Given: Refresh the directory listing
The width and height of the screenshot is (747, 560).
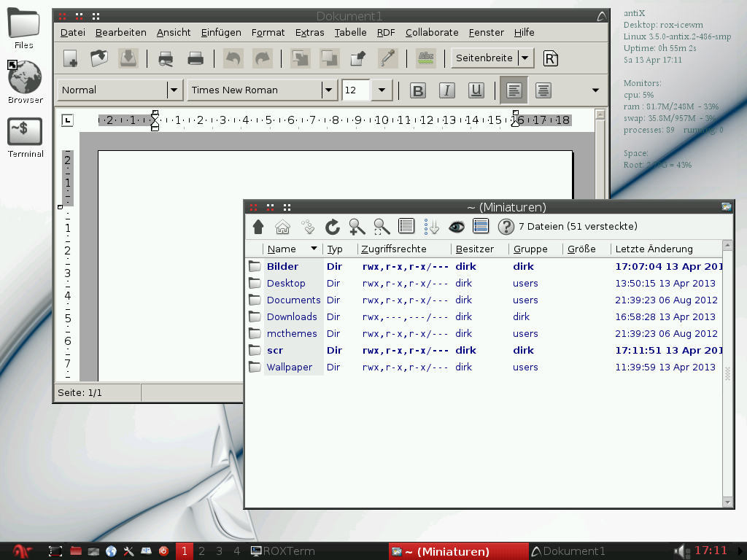Looking at the screenshot, I should (333, 227).
